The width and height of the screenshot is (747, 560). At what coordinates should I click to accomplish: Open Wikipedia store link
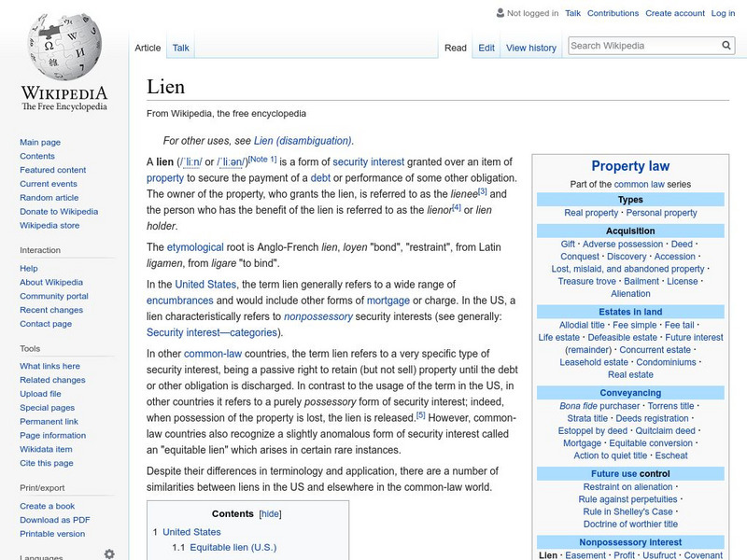[49, 225]
